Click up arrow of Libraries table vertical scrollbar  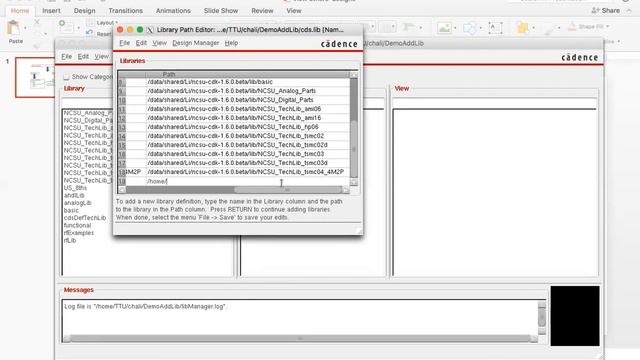tap(354, 75)
